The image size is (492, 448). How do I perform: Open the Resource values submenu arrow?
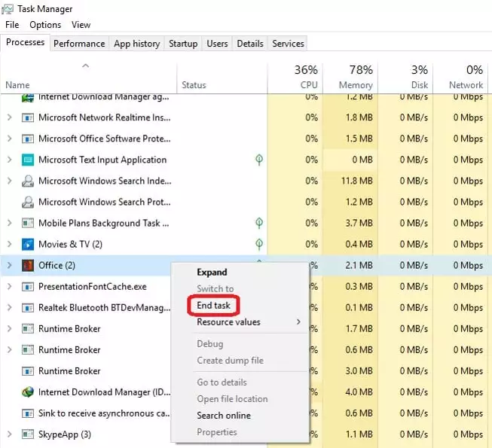pyautogui.click(x=298, y=322)
